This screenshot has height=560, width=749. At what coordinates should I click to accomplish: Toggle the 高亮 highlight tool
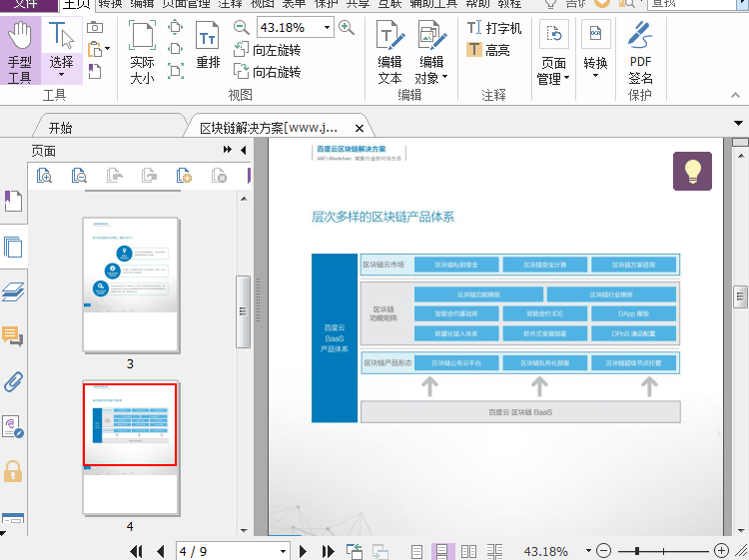point(487,50)
